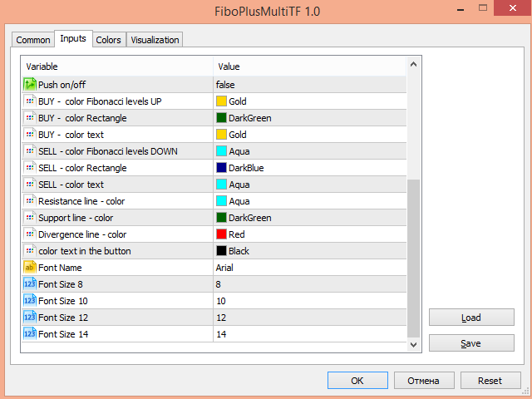Save the current input parameters
The width and height of the screenshot is (532, 399).
click(x=471, y=343)
